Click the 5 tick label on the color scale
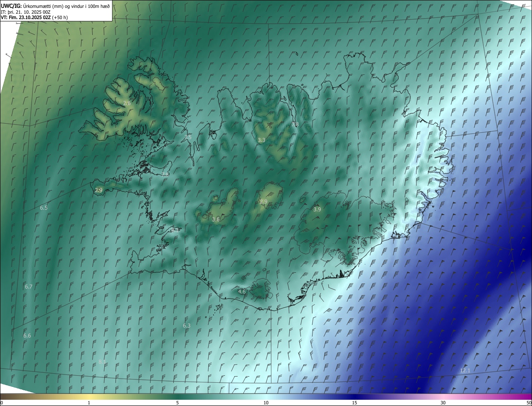The height and width of the screenshot is (406, 532). pyautogui.click(x=177, y=403)
